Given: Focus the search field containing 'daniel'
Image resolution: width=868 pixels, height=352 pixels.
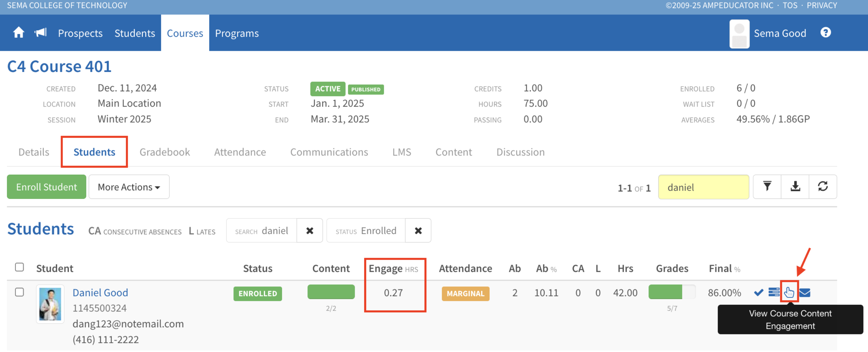Looking at the screenshot, I should point(703,187).
